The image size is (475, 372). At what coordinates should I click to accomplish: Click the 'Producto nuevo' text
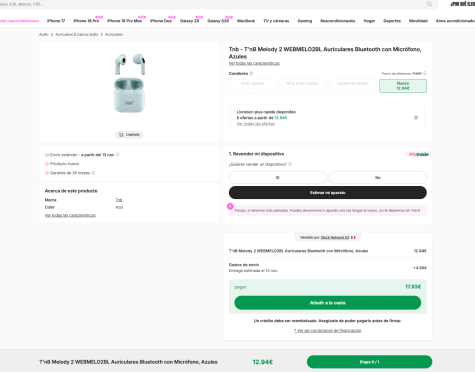[64, 164]
